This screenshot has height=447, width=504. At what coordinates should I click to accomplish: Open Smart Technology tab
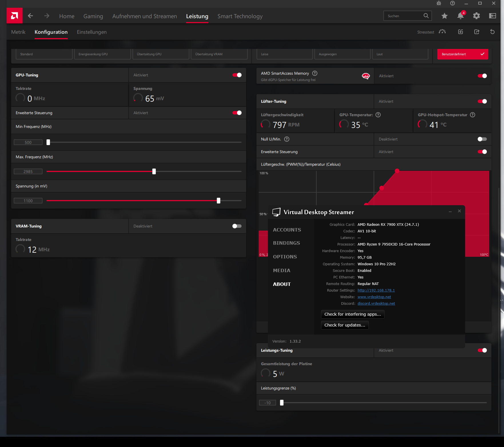tap(240, 16)
